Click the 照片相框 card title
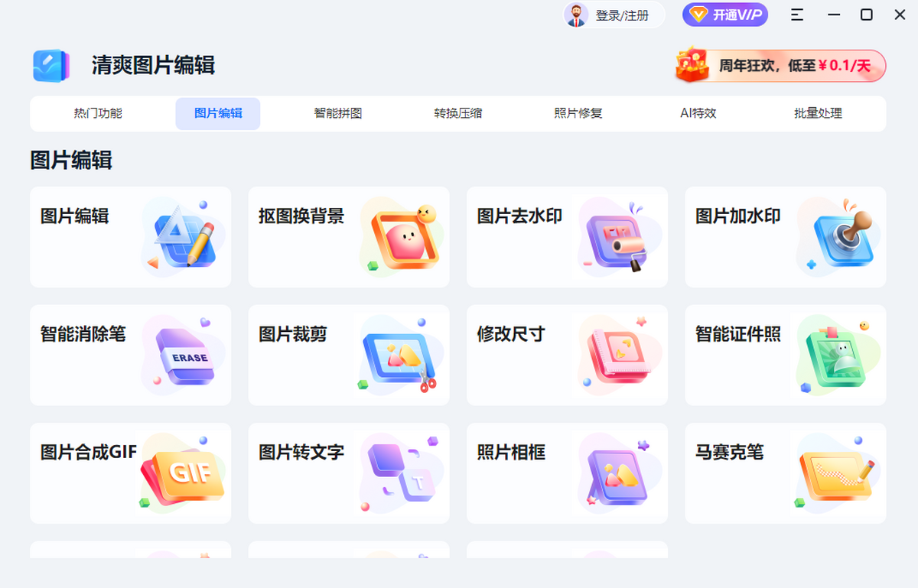918x588 pixels. (512, 452)
